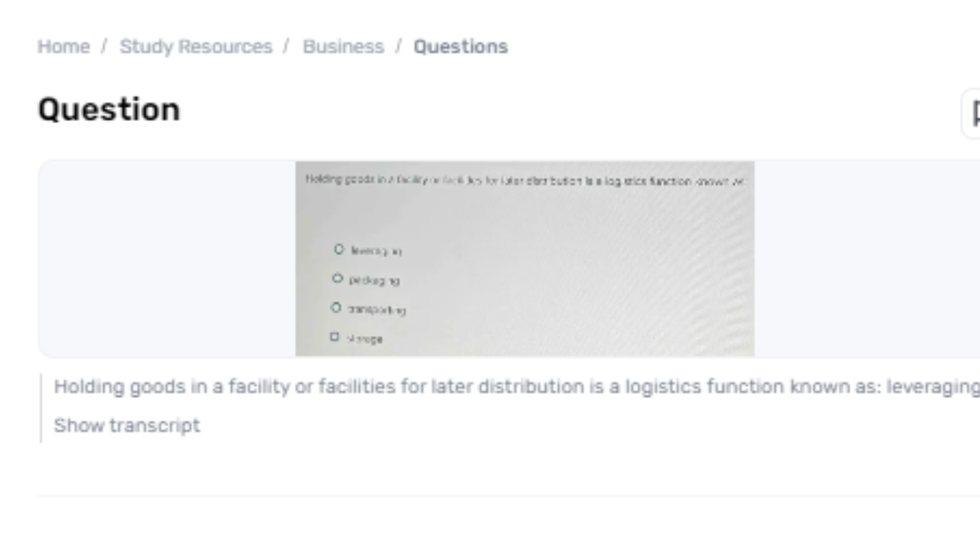This screenshot has height=536, width=980.
Task: Click the Question page heading
Action: pos(109,109)
